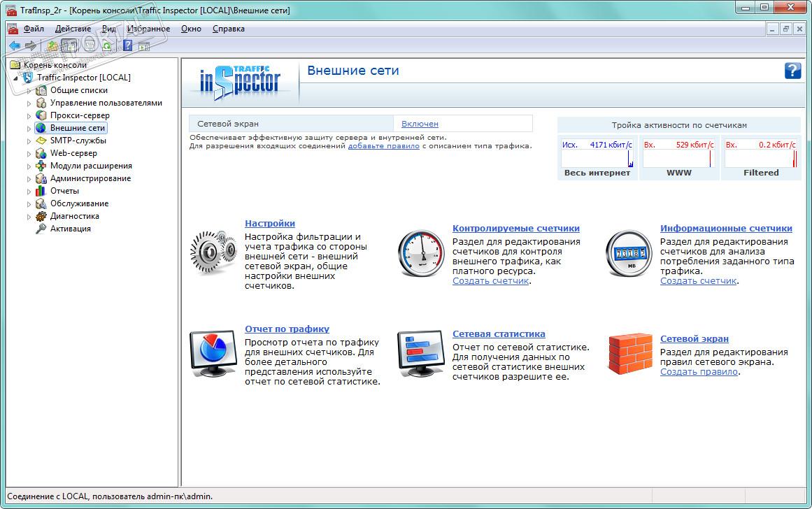Click the Модули расширения puzzle icon
The image size is (812, 509).
point(41,166)
